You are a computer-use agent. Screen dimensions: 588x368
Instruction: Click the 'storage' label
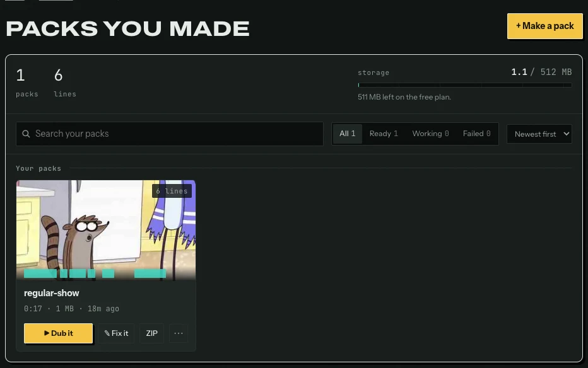click(x=373, y=72)
